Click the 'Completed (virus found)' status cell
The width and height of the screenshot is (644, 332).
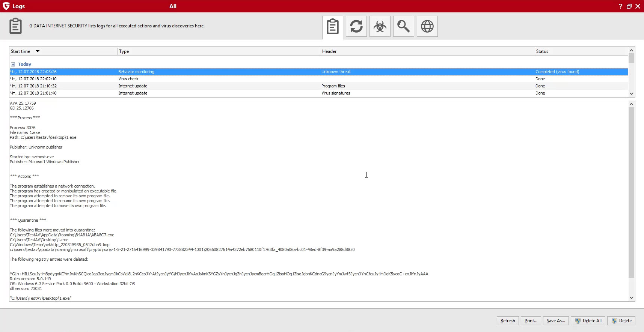coord(557,72)
